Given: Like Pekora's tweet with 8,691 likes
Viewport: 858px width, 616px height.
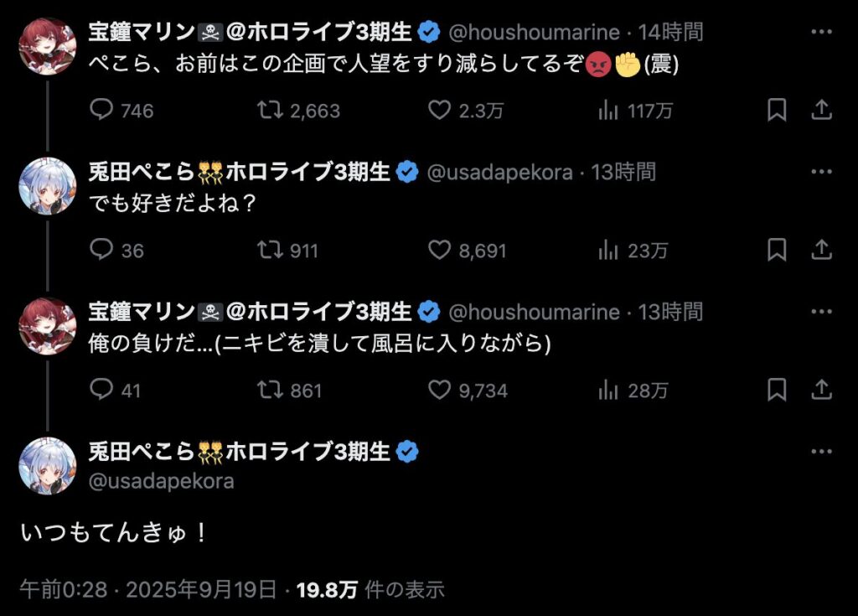Looking at the screenshot, I should pyautogui.click(x=441, y=250).
